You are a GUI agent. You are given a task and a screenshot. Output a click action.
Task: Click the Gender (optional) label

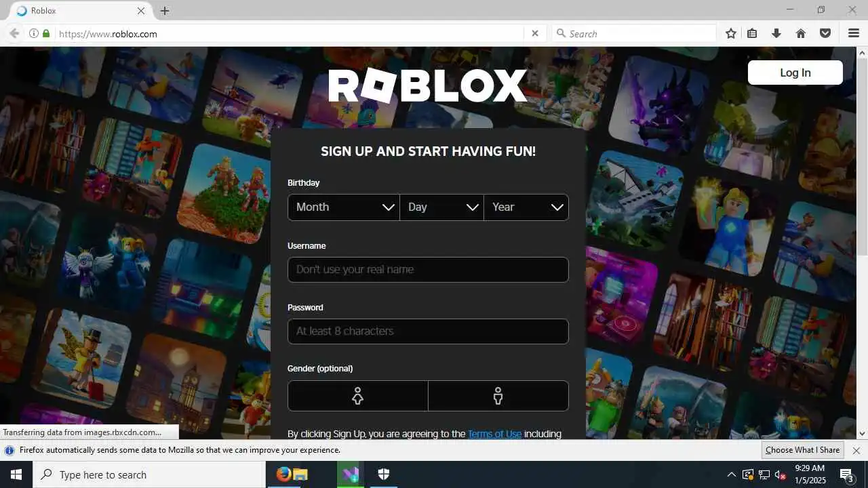click(320, 369)
